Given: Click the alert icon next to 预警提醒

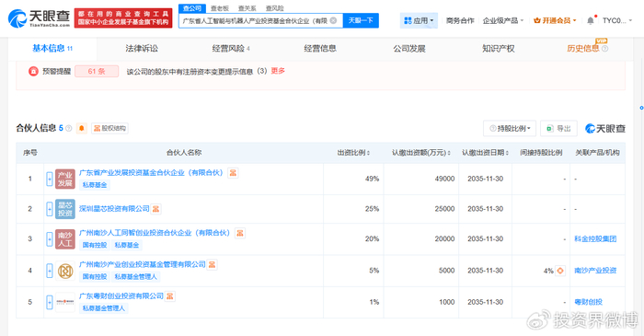Looking at the screenshot, I should (33, 72).
